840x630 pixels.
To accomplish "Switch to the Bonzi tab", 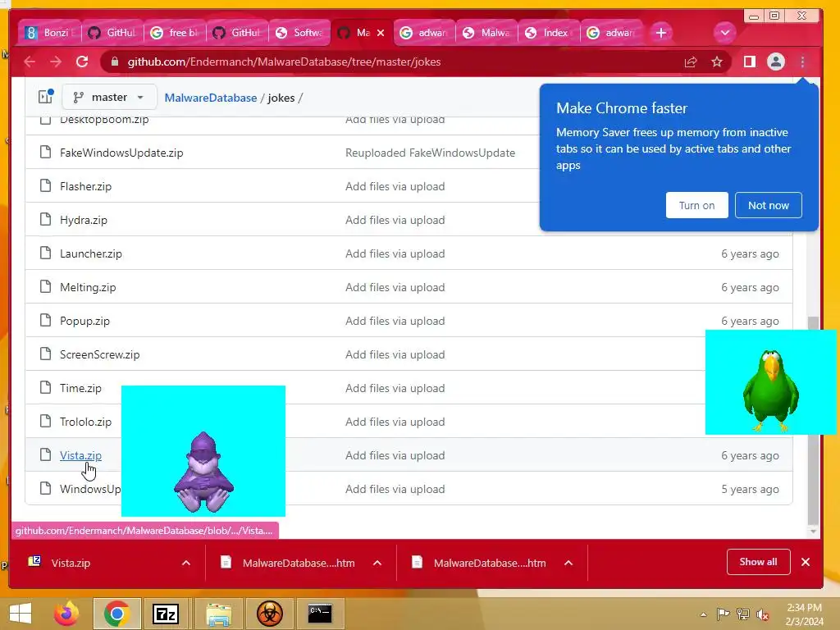I will click(x=50, y=33).
